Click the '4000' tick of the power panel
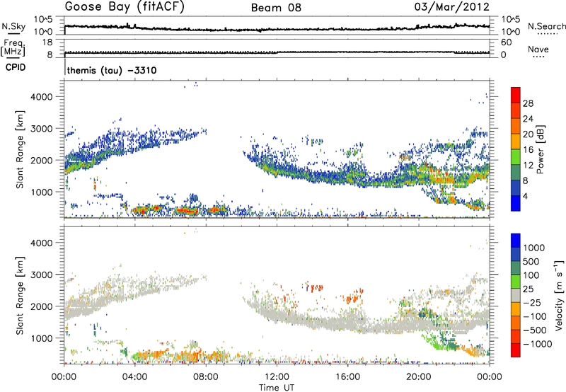This screenshot has height=392, width=566. [42, 97]
